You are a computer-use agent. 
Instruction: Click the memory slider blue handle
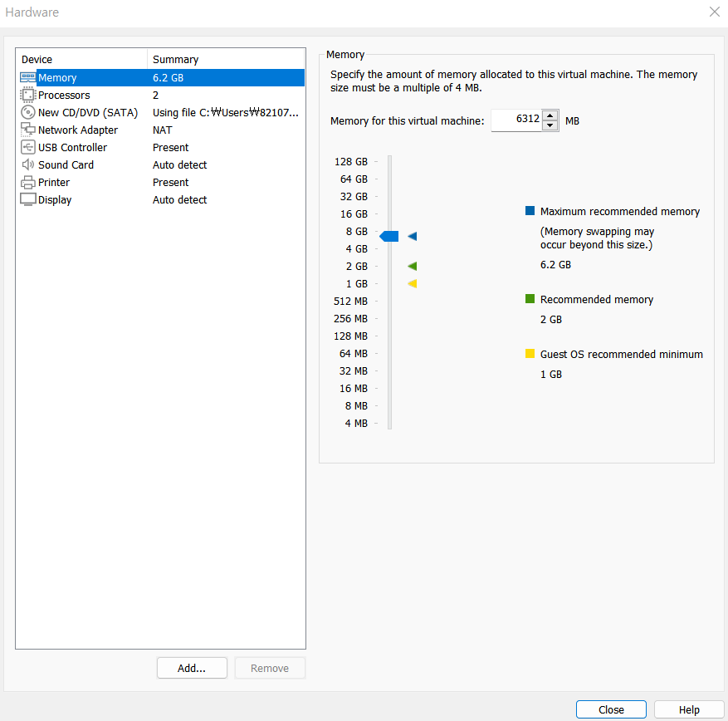coord(389,237)
